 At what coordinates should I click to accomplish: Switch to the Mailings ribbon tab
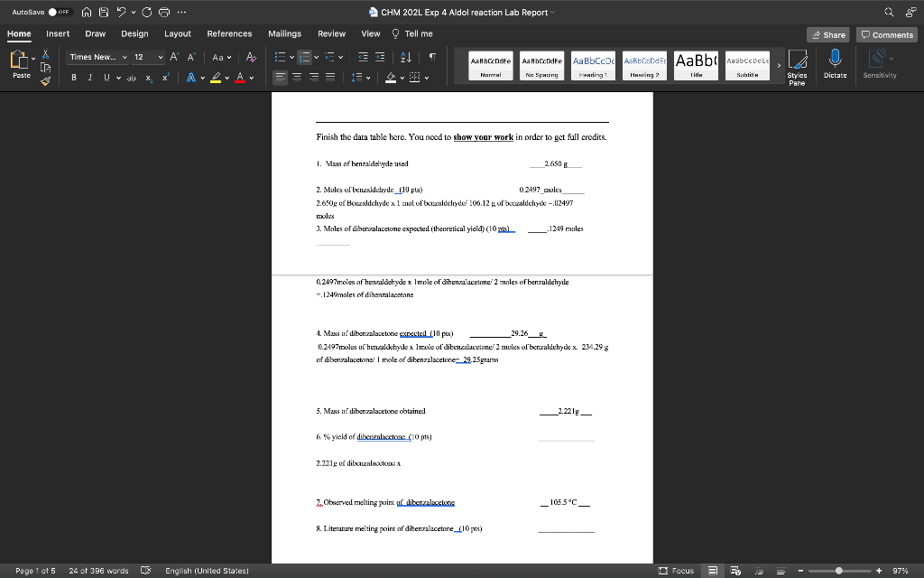[x=284, y=33]
